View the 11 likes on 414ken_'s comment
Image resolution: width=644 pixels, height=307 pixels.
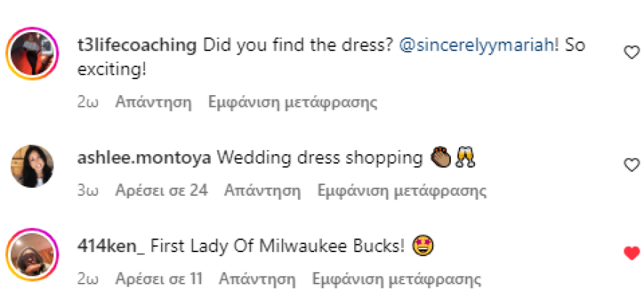159,279
